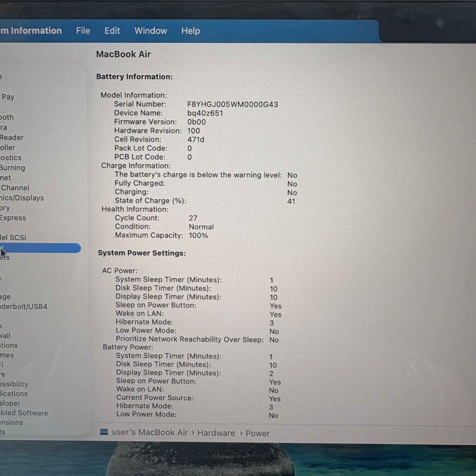Select Fibre Channel in the sidebar
This screenshot has width=476, height=476.
point(15,188)
